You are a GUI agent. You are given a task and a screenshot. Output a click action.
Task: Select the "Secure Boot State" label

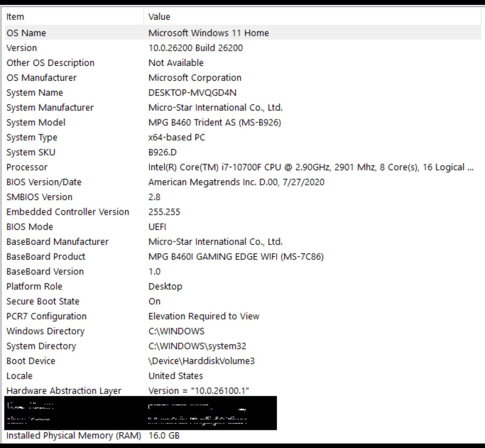point(43,301)
